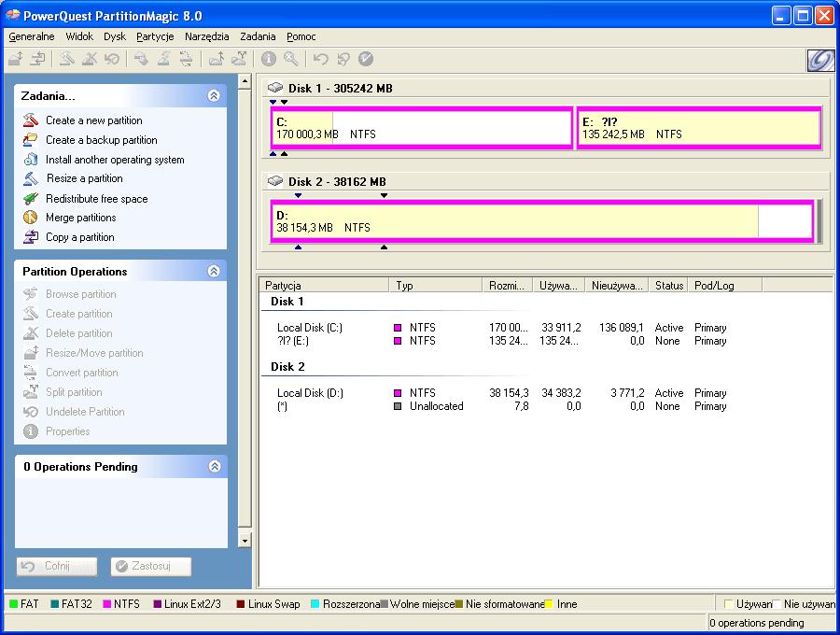Click the Browse partition icon
The image size is (840, 635).
pyautogui.click(x=31, y=293)
